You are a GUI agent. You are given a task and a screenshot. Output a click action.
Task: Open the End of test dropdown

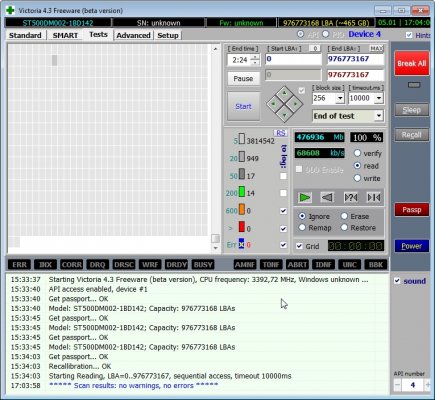379,116
